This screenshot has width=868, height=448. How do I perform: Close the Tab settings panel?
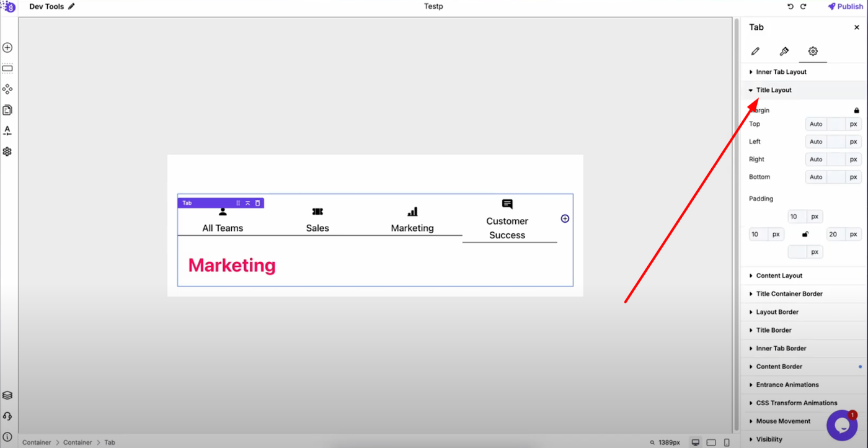click(x=857, y=27)
